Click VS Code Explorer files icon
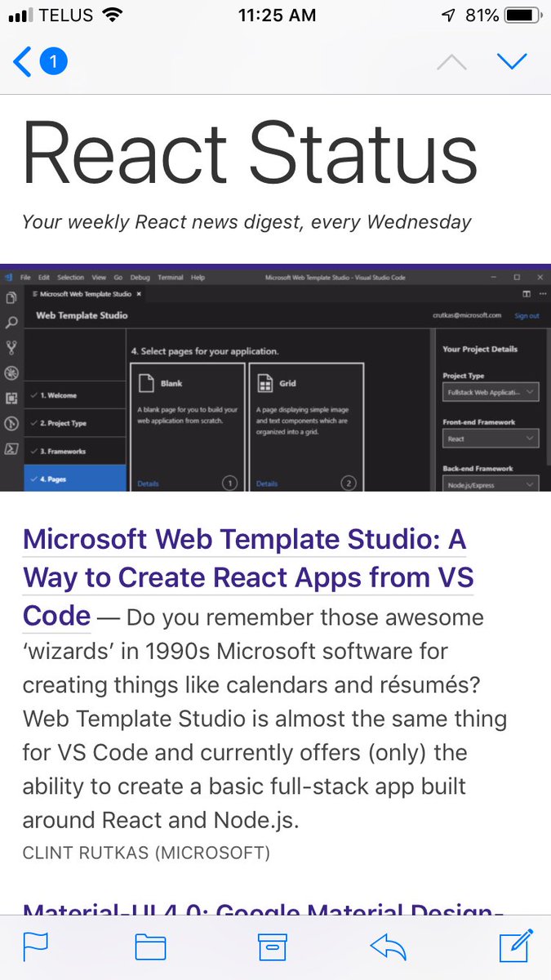The width and height of the screenshot is (551, 980). pyautogui.click(x=11, y=299)
